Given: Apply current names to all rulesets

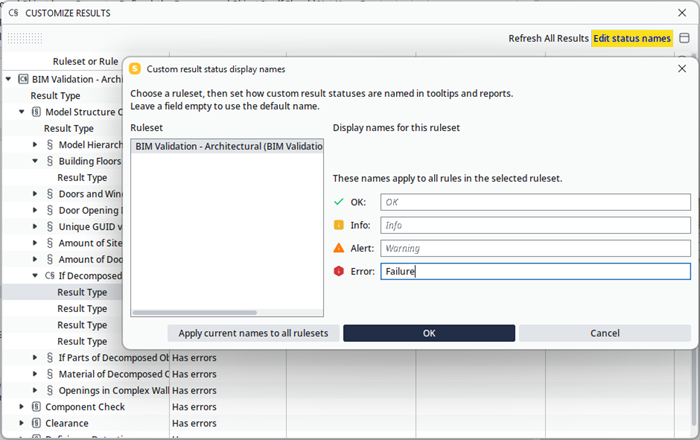Looking at the screenshot, I should [253, 333].
